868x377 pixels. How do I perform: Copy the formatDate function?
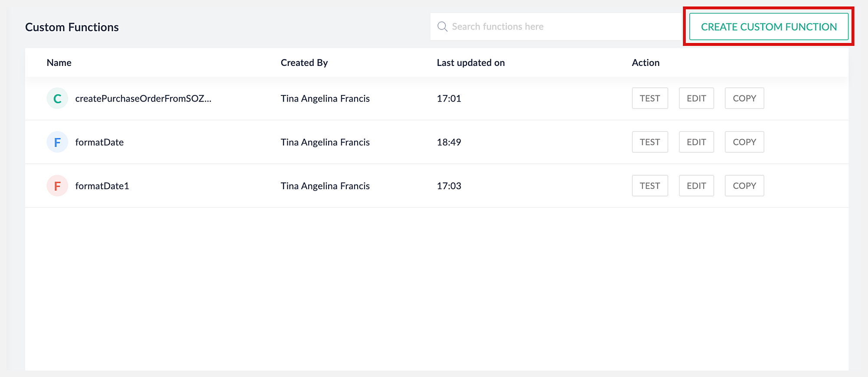(744, 142)
